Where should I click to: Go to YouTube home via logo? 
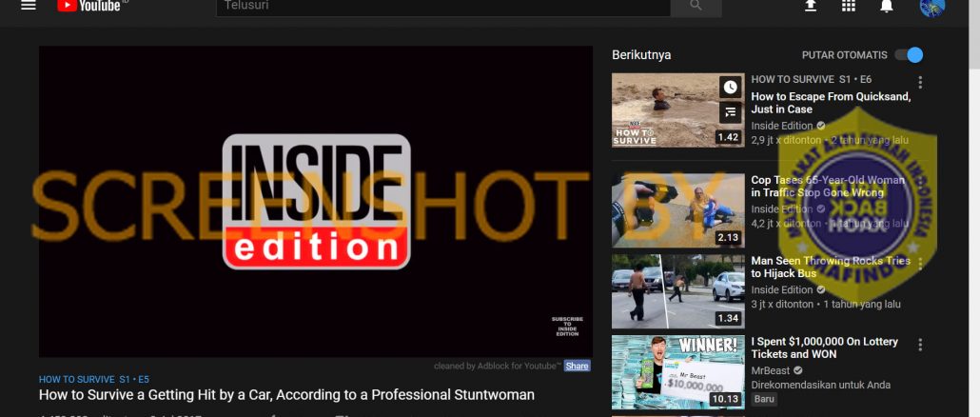[89, 5]
